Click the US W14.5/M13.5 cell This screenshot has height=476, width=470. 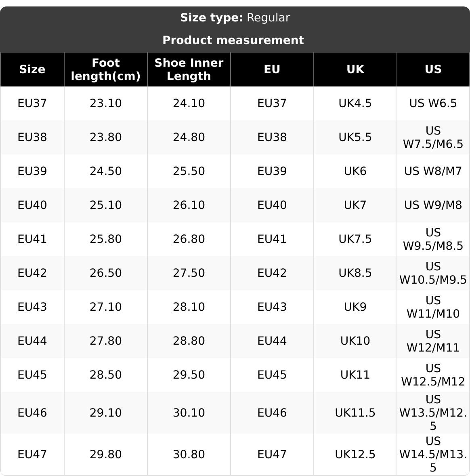(x=433, y=455)
